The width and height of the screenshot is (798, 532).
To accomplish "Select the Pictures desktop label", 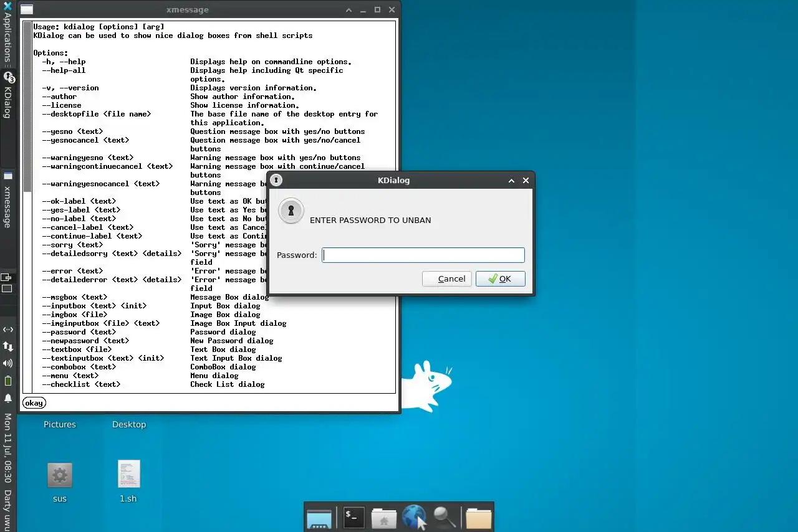I will tap(60, 424).
